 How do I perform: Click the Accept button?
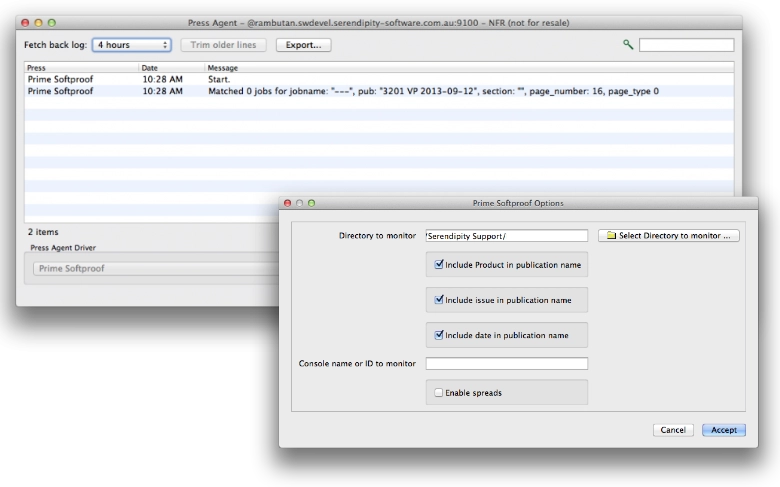(x=724, y=430)
